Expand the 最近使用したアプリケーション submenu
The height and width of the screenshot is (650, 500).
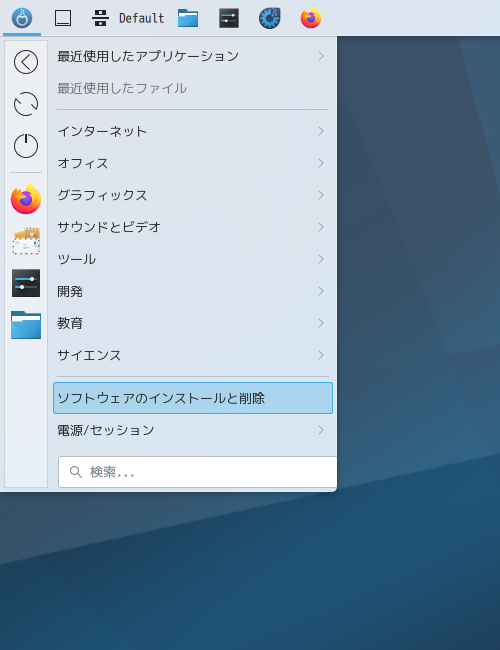coord(193,56)
